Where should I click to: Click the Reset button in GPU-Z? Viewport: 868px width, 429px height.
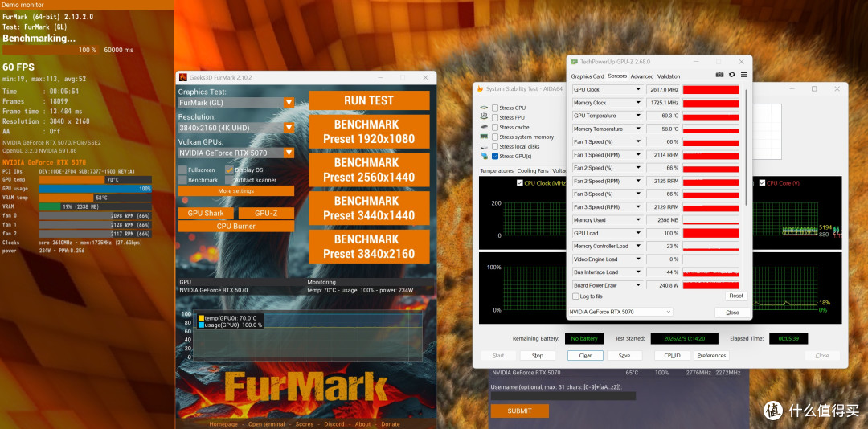pos(736,296)
